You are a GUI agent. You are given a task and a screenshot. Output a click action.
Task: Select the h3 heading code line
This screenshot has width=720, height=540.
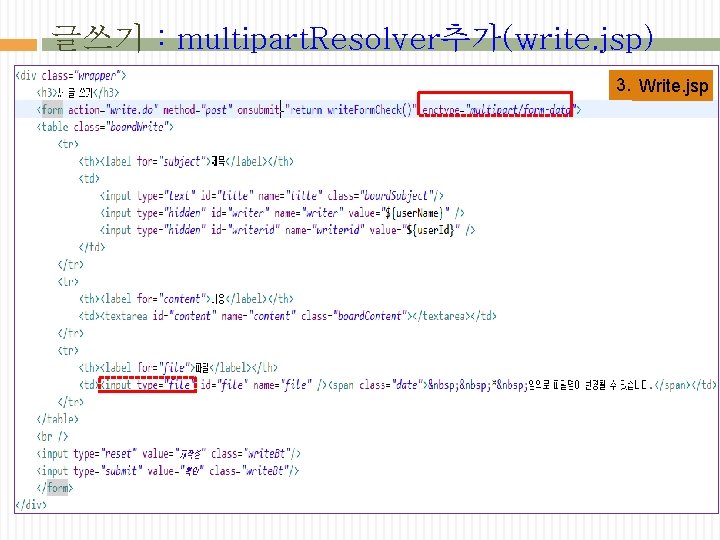pos(78,93)
